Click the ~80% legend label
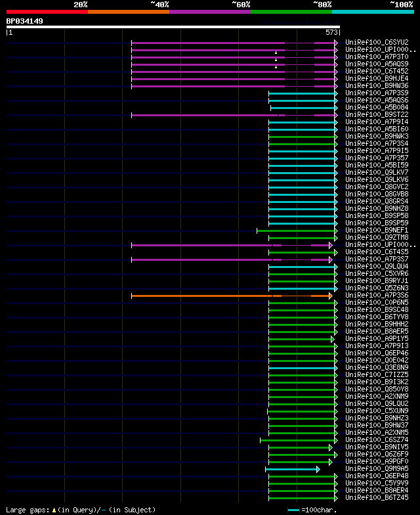Viewport: 420px width, 515px height. 322,5
